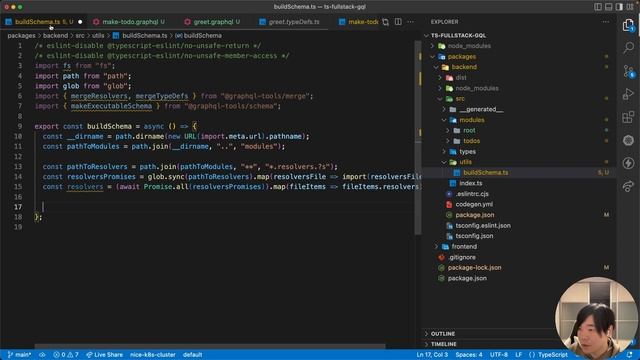The height and width of the screenshot is (360, 640).
Task: Open index.ts in the file tree
Action: [x=470, y=183]
